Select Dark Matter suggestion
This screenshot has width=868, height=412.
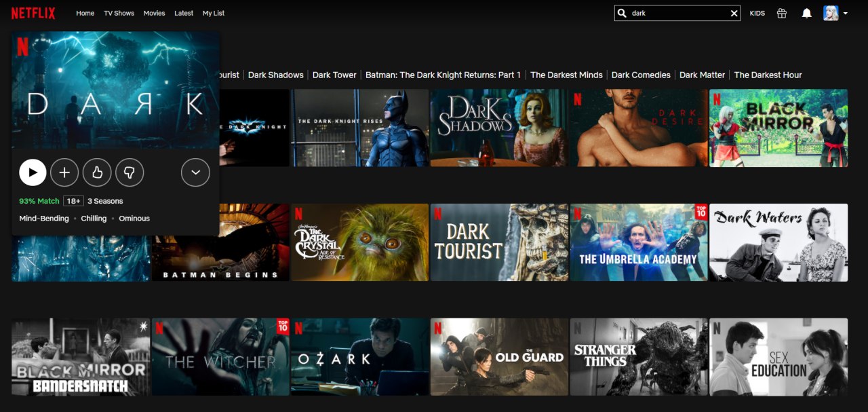tap(702, 75)
